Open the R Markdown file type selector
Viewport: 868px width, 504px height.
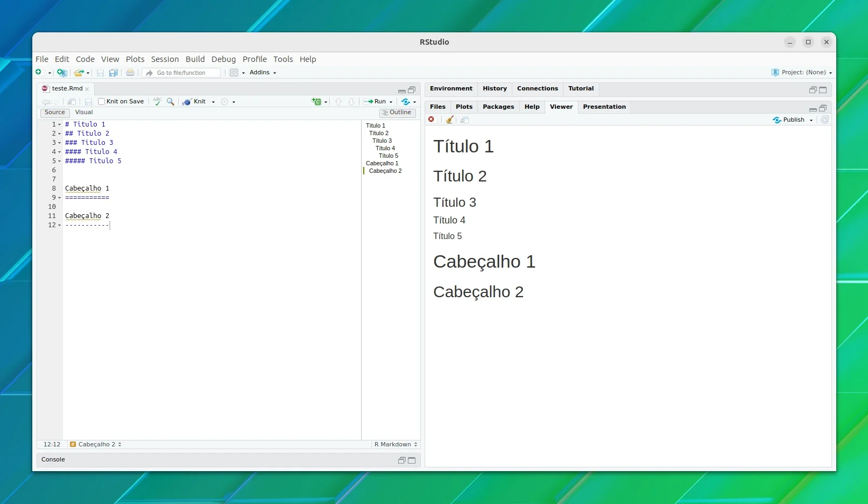(396, 445)
